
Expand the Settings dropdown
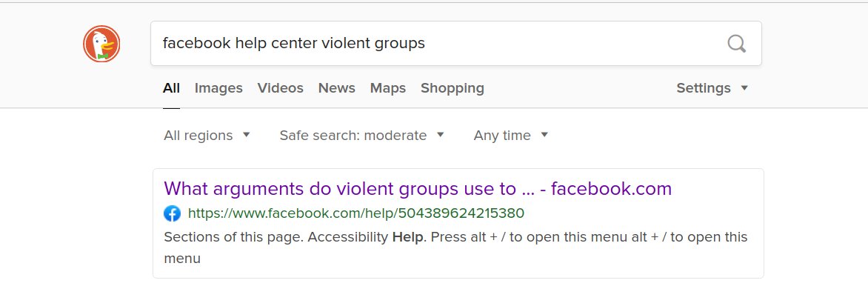click(x=712, y=88)
